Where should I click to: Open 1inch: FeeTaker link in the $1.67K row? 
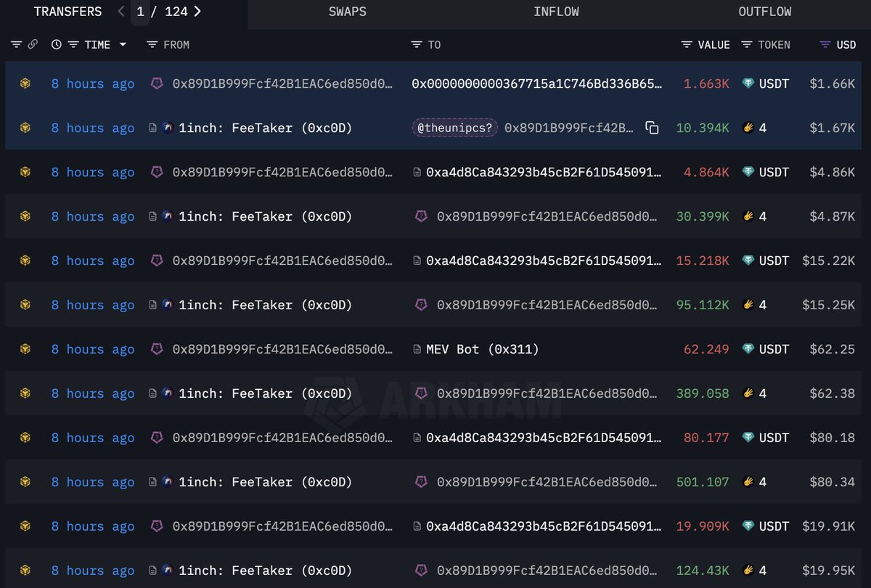click(x=265, y=128)
